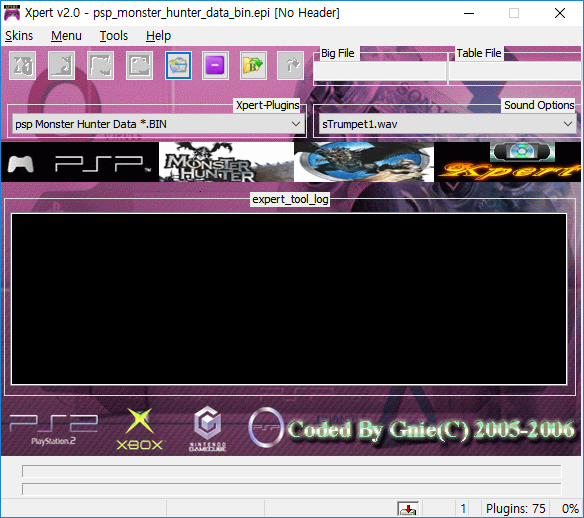Image resolution: width=584 pixels, height=518 pixels.
Task: Click the orange Xpert logo banner
Action: coord(507,162)
